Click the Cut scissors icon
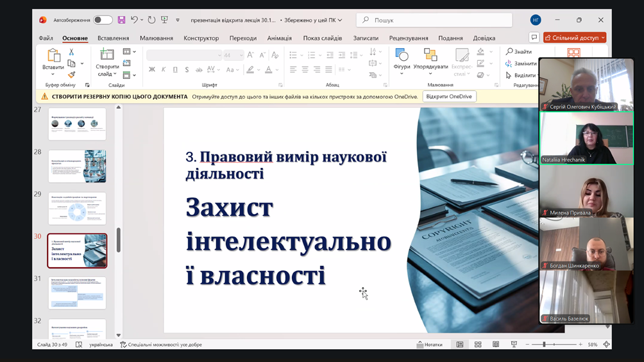The height and width of the screenshot is (362, 644). 71,52
